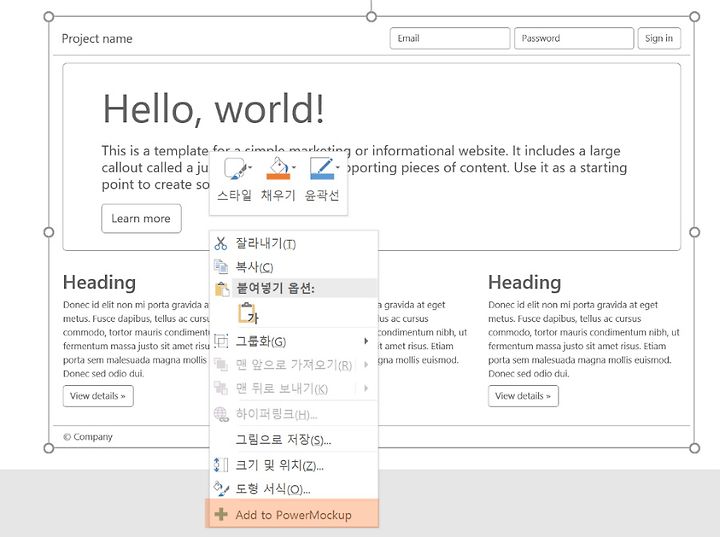This screenshot has height=537, width=720.
Task: Click the format shape icon
Action: click(x=221, y=489)
